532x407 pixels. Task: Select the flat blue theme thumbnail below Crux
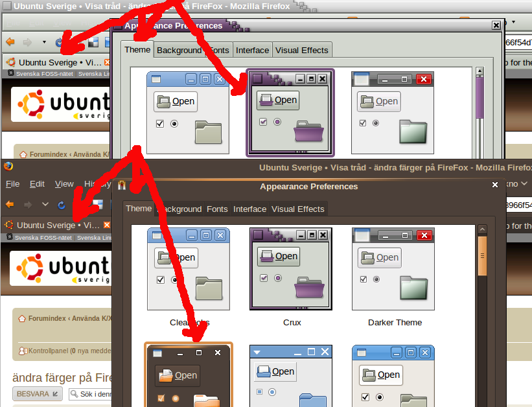pyautogui.click(x=291, y=376)
